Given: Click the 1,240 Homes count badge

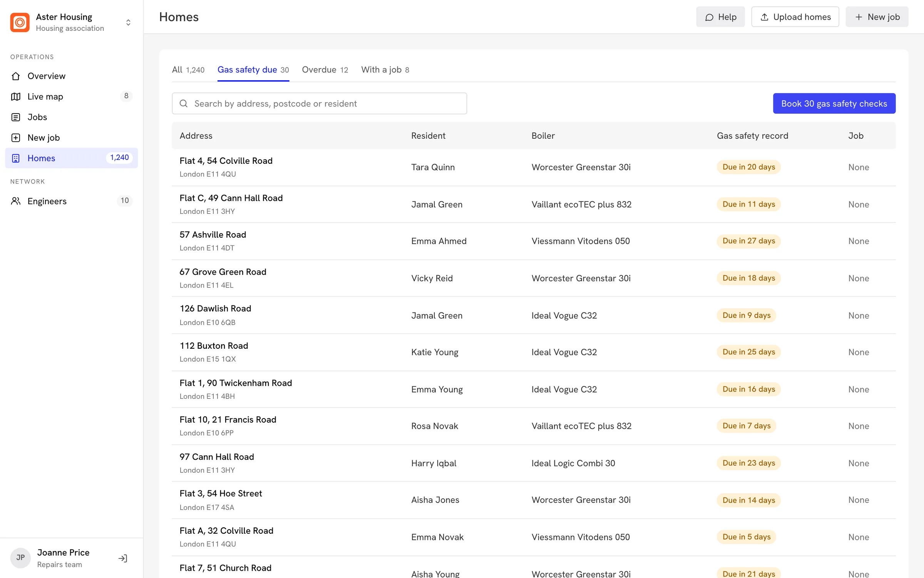Looking at the screenshot, I should tap(119, 158).
